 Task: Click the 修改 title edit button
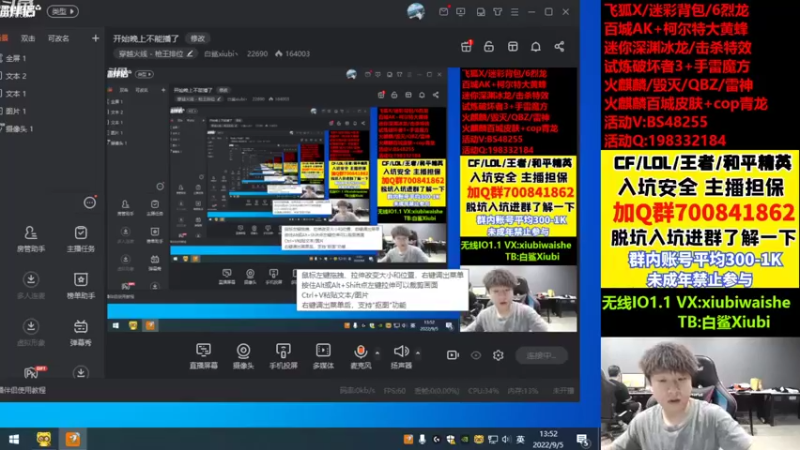click(x=197, y=38)
